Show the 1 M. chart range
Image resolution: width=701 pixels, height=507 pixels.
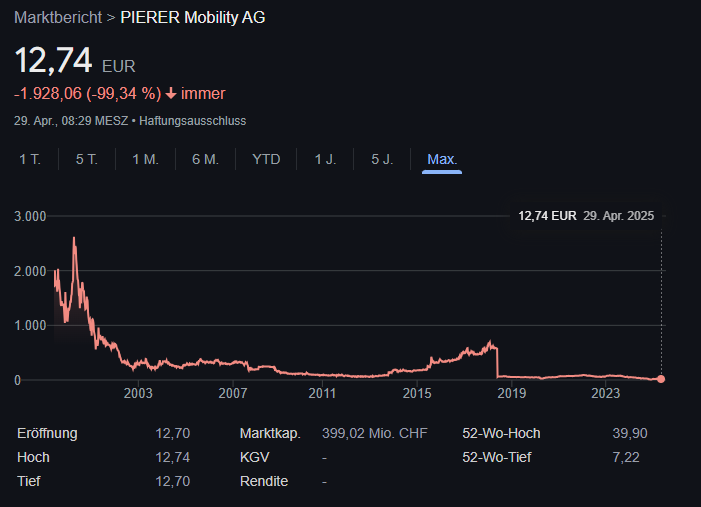(x=145, y=159)
